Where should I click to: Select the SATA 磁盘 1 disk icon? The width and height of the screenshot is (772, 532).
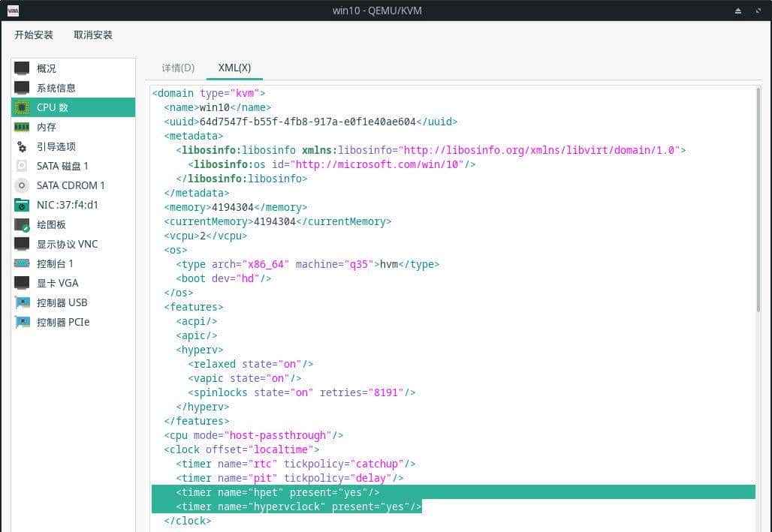(x=22, y=166)
